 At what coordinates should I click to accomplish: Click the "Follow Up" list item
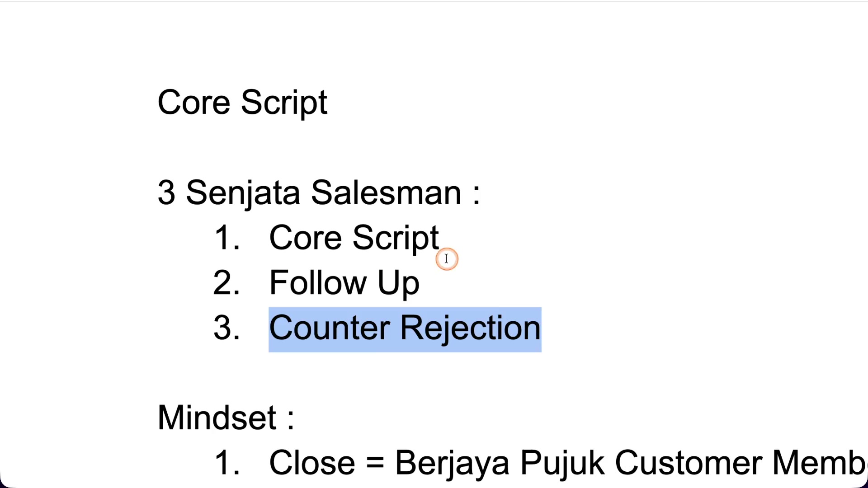[x=344, y=283]
